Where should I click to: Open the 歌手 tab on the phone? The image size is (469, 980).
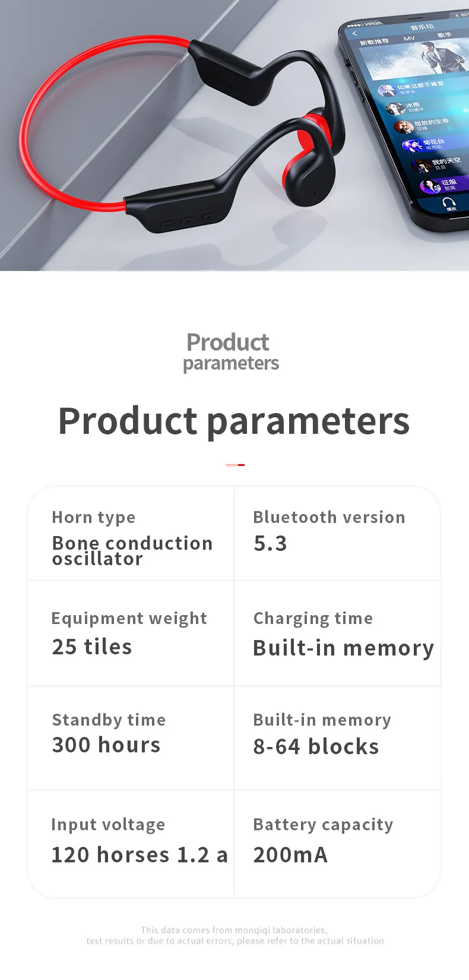tap(444, 36)
